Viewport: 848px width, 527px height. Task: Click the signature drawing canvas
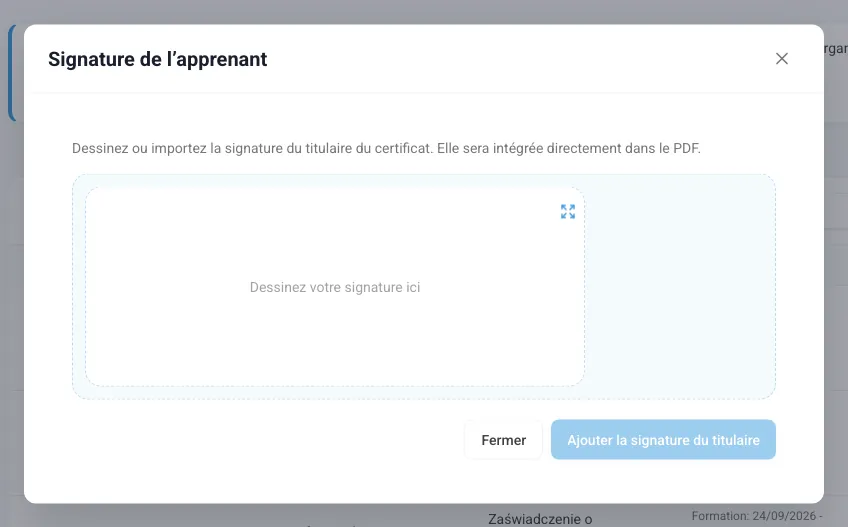tap(335, 287)
